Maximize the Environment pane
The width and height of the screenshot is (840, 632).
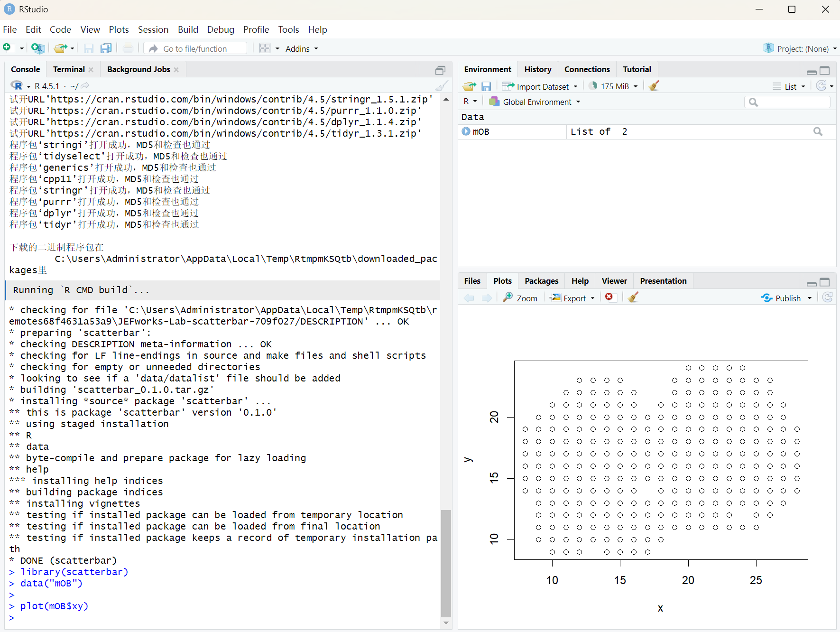click(825, 70)
